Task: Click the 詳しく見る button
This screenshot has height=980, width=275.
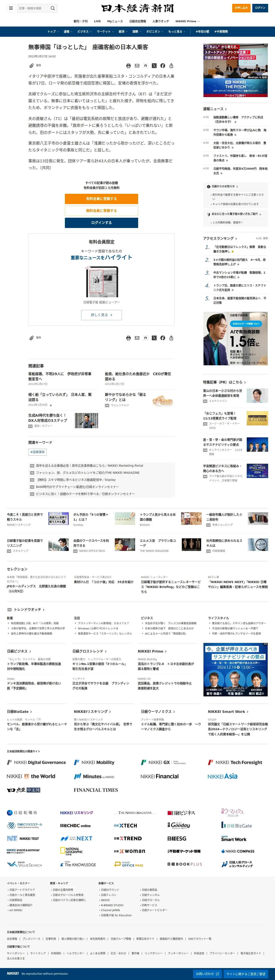Action: click(x=101, y=315)
